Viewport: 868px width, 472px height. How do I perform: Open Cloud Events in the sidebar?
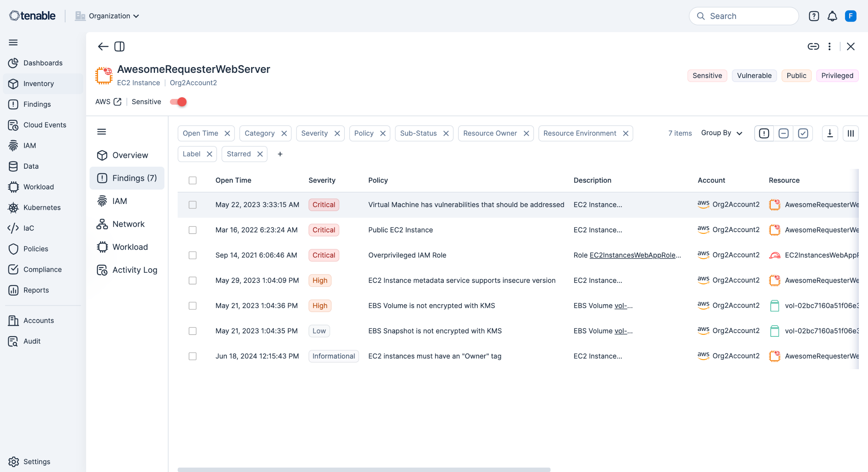coord(44,125)
